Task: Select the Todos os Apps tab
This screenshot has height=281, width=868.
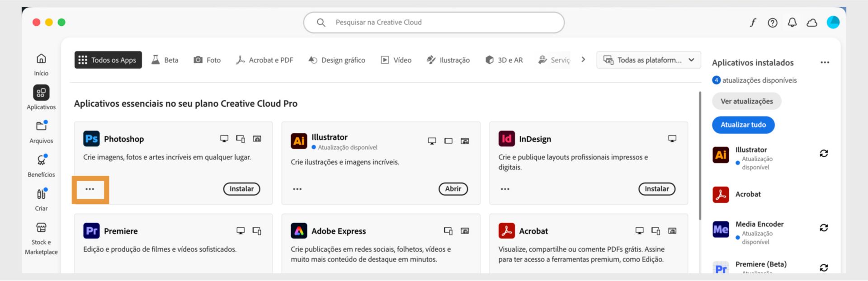Action: [108, 60]
